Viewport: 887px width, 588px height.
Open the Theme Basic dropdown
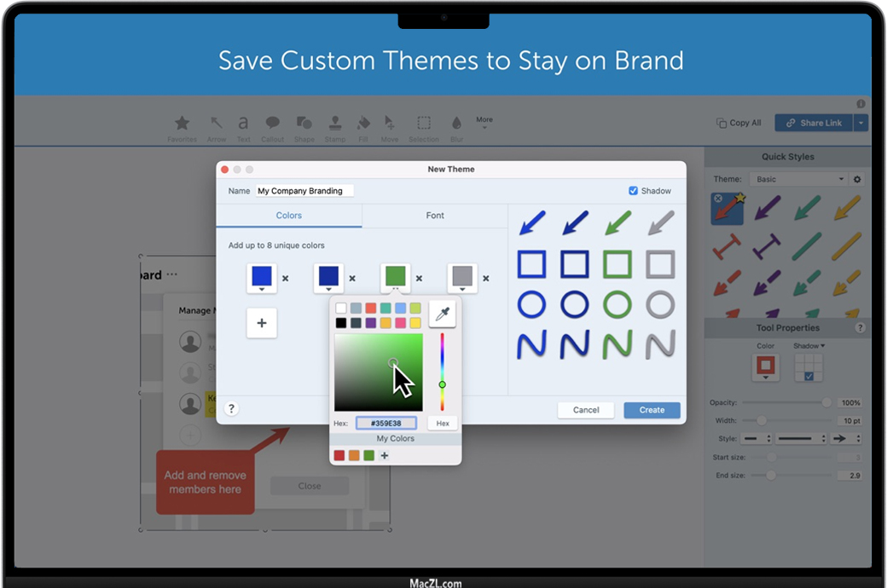pos(798,180)
